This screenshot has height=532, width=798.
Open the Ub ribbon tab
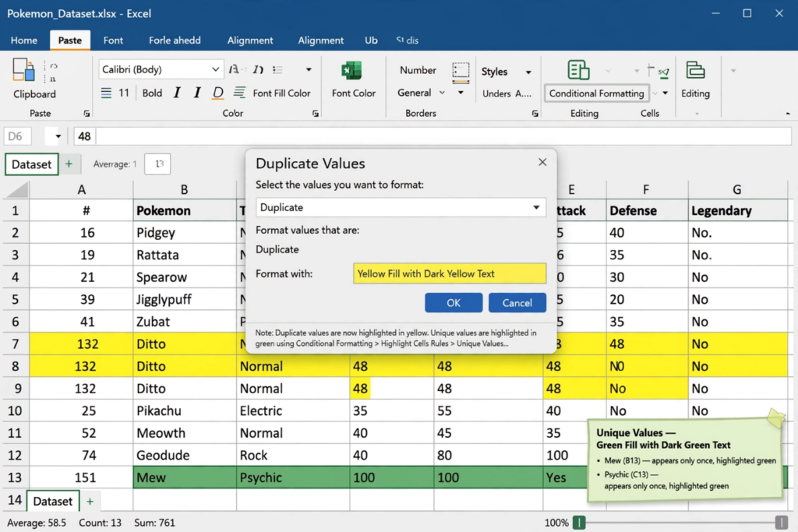point(371,41)
